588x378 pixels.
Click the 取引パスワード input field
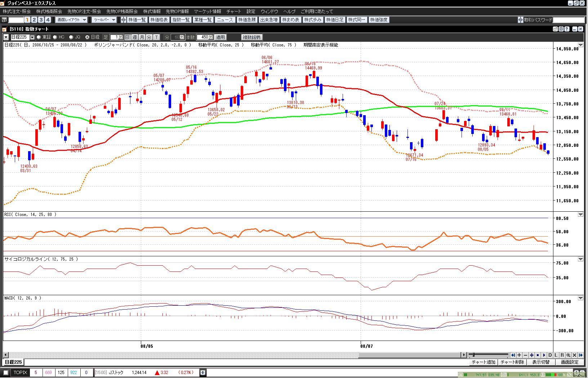click(x=568, y=20)
